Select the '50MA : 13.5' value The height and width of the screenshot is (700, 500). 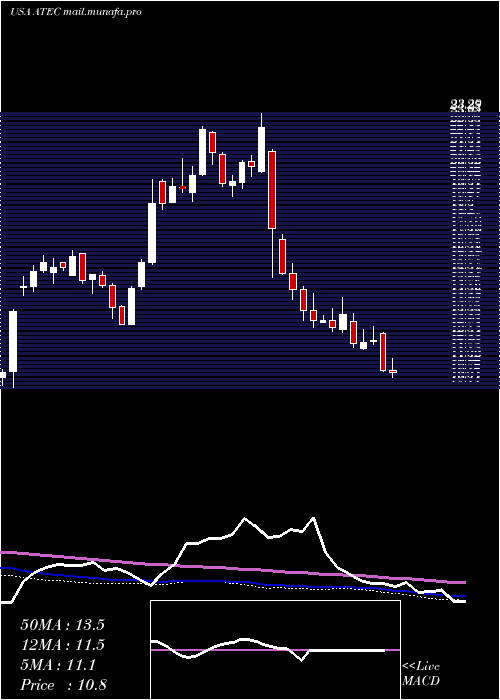[62, 625]
